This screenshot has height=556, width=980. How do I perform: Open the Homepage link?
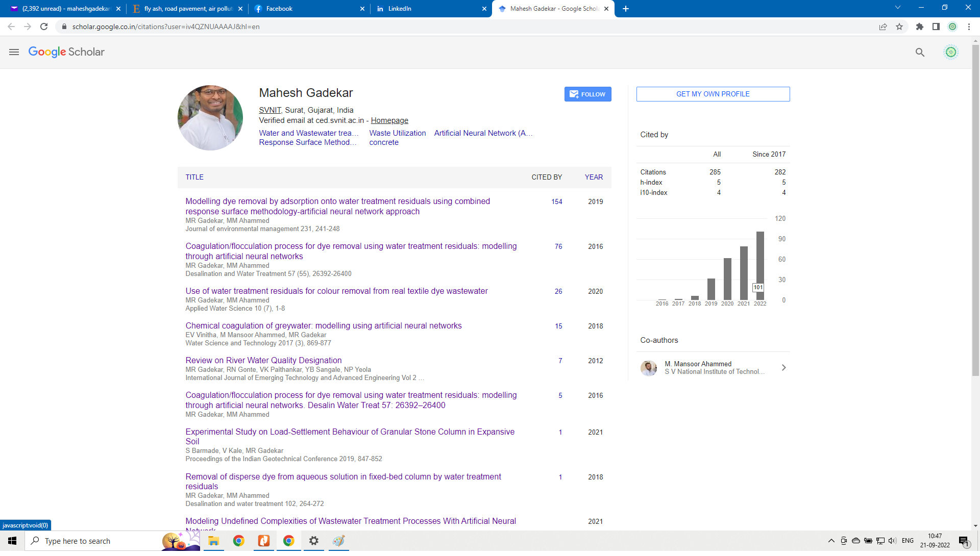click(x=389, y=120)
